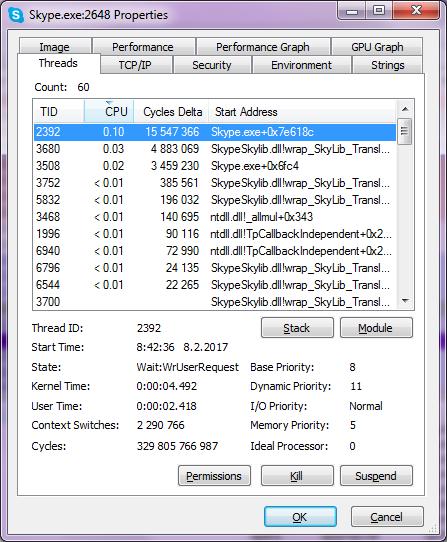
Task: Select thread row with TID 6544
Action: point(215,284)
